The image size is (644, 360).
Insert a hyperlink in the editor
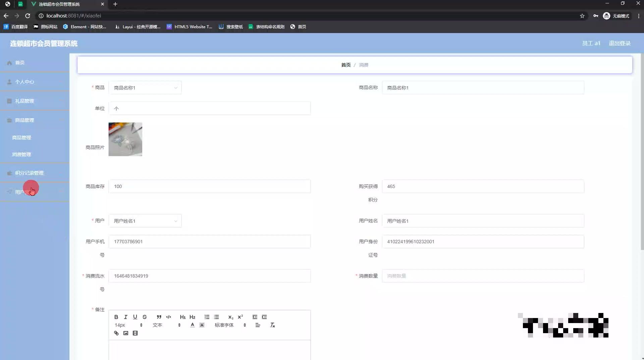pyautogui.click(x=116, y=333)
